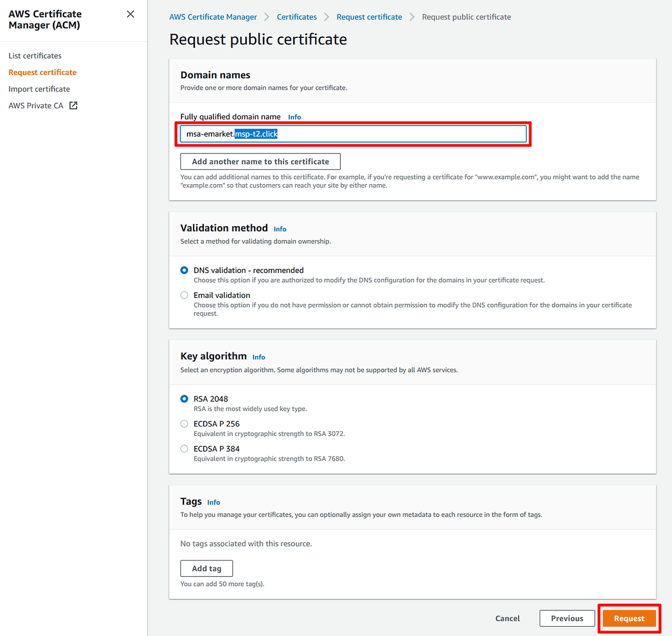
Task: Click the orange Request button
Action: click(x=629, y=619)
